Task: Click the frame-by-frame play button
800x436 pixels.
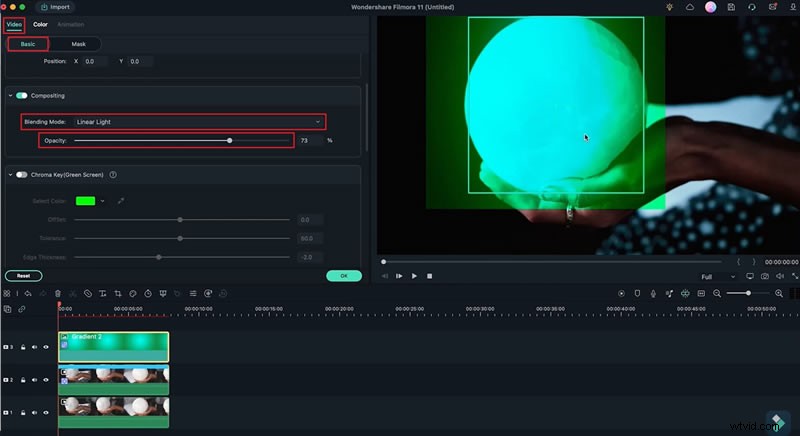Action: click(x=399, y=276)
